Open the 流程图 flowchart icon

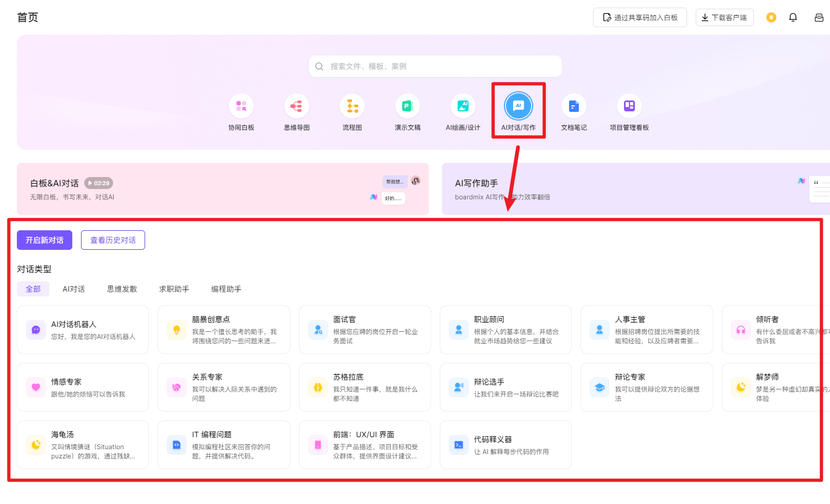[x=352, y=106]
